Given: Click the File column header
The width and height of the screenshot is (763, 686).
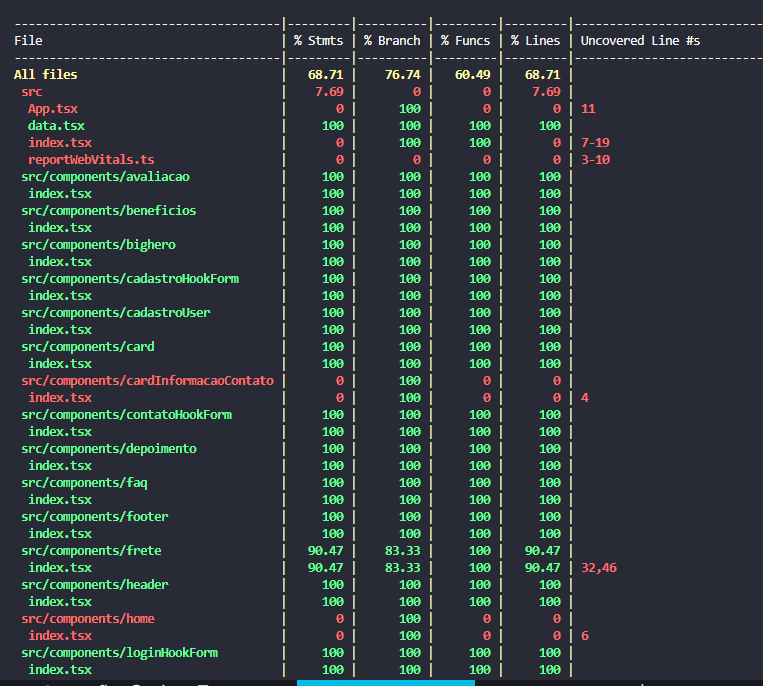Looking at the screenshot, I should [x=28, y=41].
